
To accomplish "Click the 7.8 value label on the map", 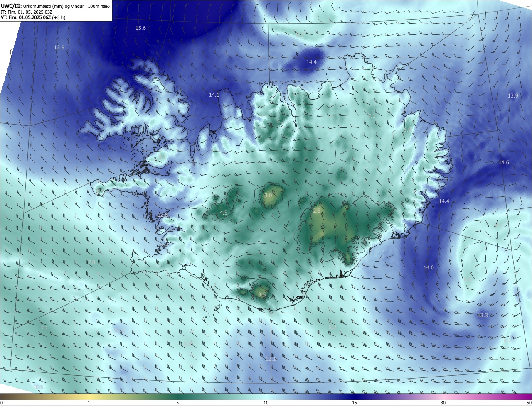I will click(x=91, y=262).
